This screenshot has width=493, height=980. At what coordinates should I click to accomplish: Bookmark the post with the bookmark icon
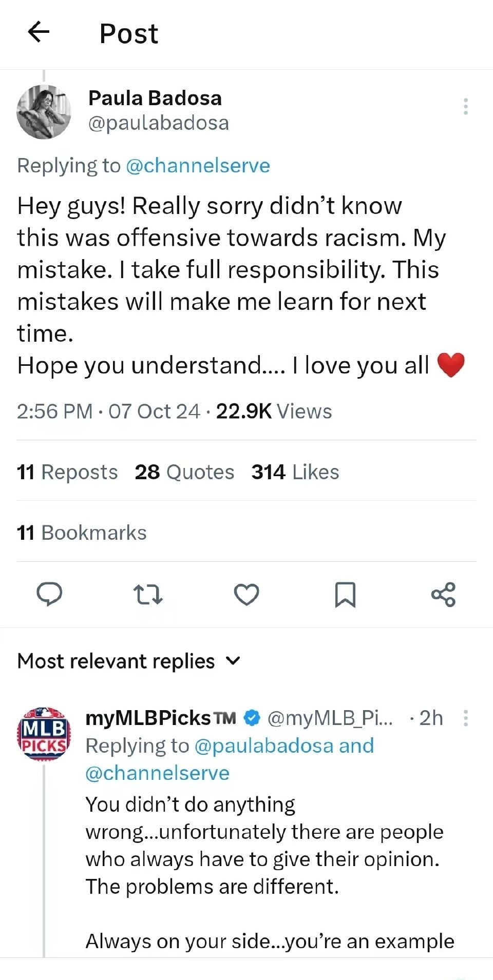(345, 595)
